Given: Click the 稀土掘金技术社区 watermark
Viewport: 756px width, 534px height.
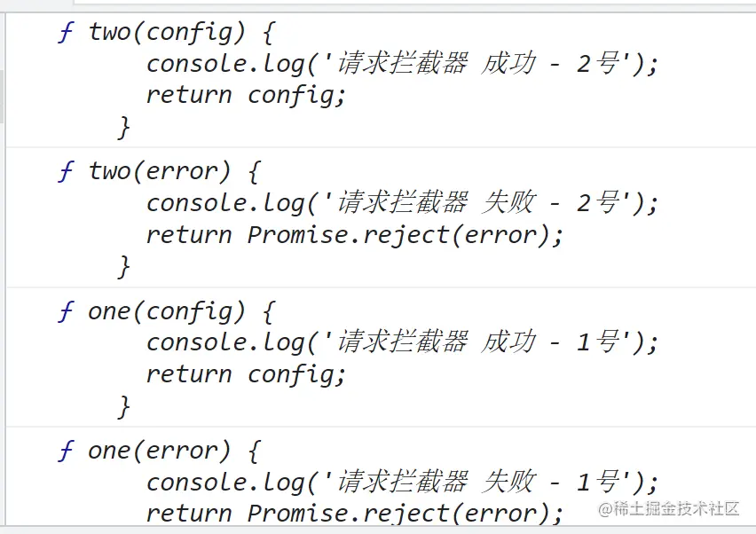Looking at the screenshot, I should [669, 509].
